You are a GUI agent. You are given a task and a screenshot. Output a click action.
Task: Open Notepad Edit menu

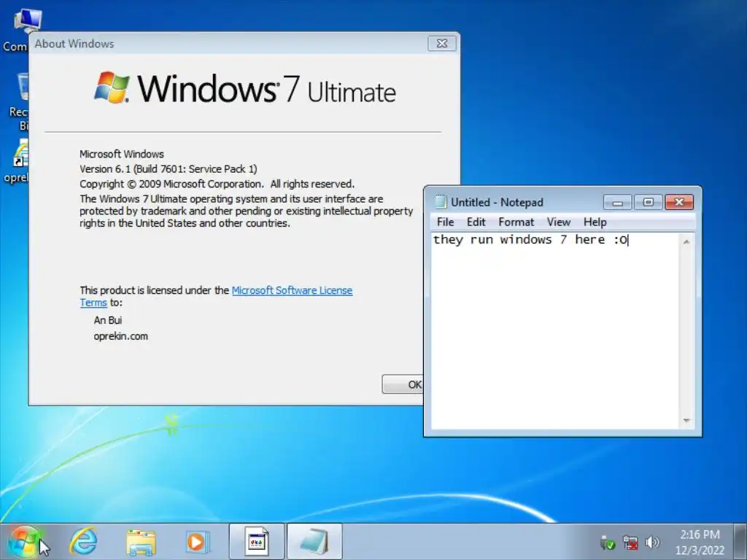point(476,222)
